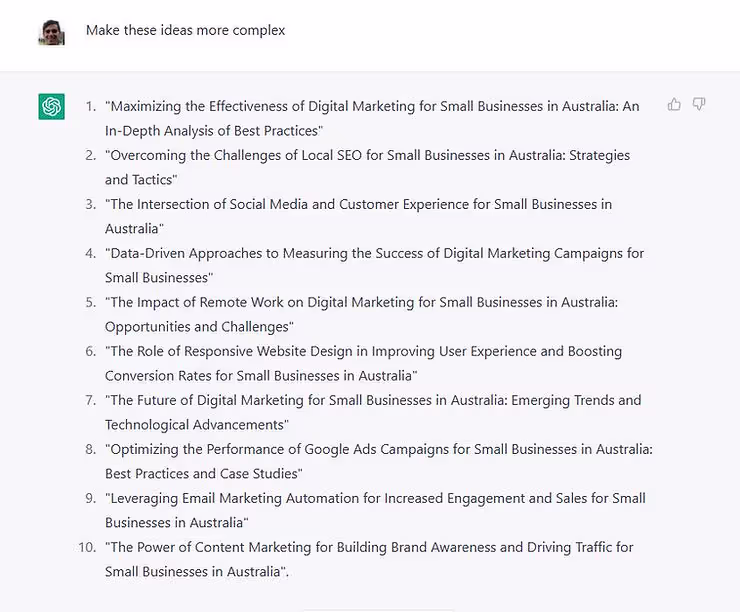Click the number 10 list marker
Image resolution: width=740 pixels, height=612 pixels.
tap(87, 547)
